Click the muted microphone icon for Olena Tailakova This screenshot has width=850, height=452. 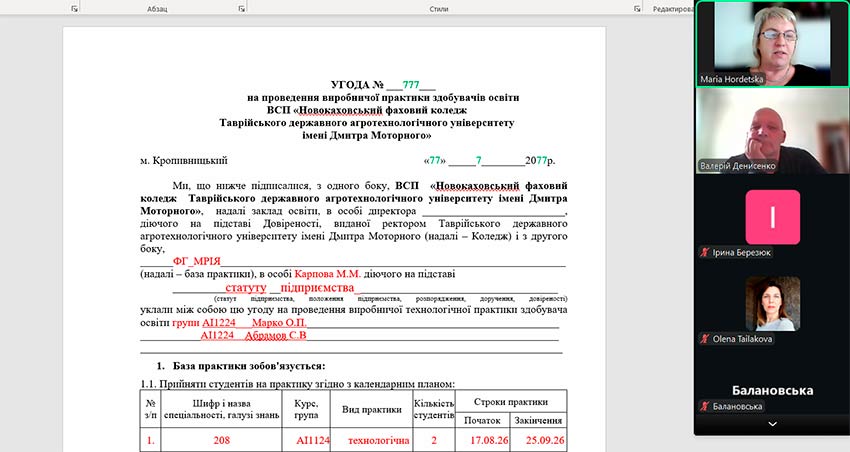(x=705, y=339)
